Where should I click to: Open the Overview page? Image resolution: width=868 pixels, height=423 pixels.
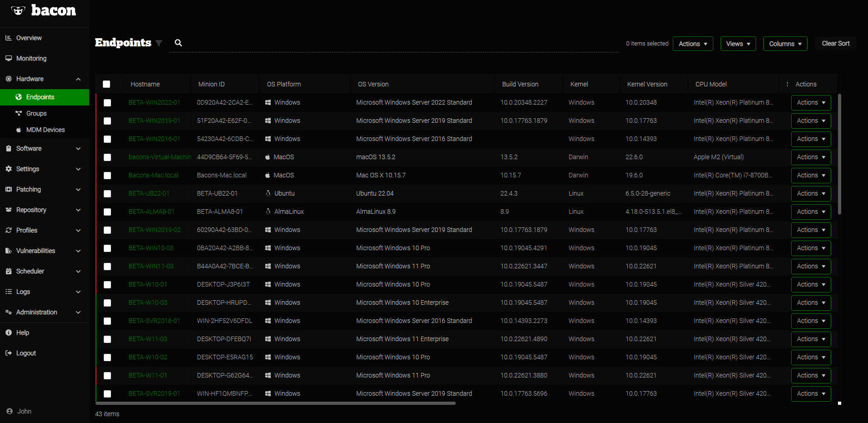(44, 38)
